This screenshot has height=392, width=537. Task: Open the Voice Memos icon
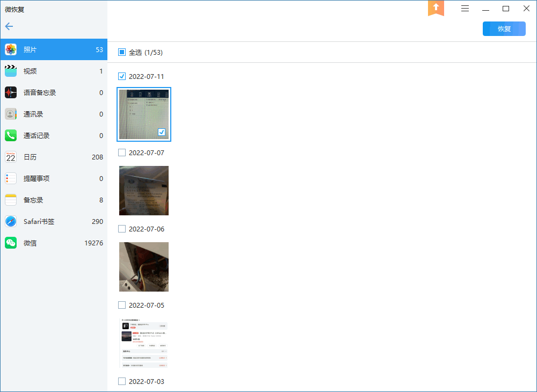coord(11,93)
